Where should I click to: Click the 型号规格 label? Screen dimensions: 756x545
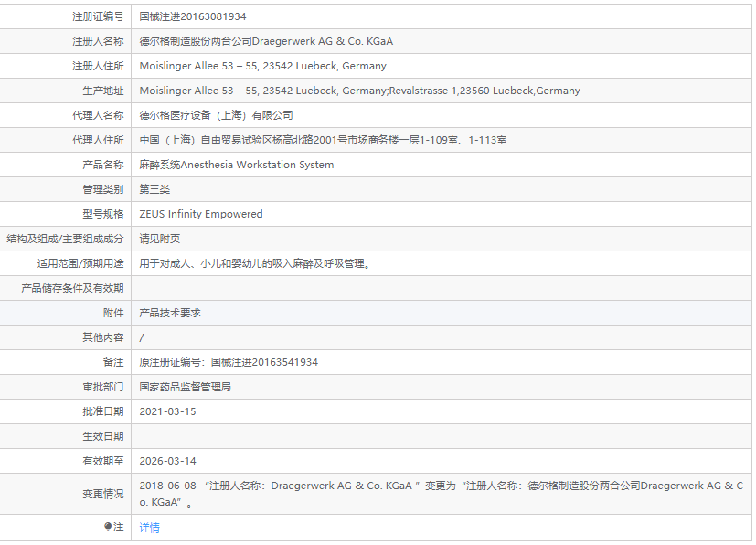[103, 214]
